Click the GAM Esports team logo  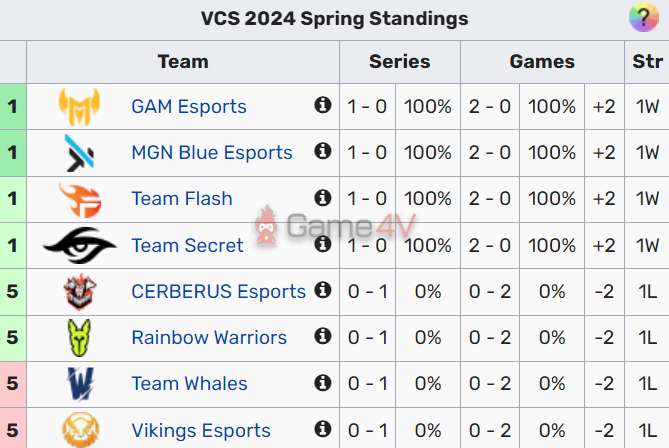(78, 106)
